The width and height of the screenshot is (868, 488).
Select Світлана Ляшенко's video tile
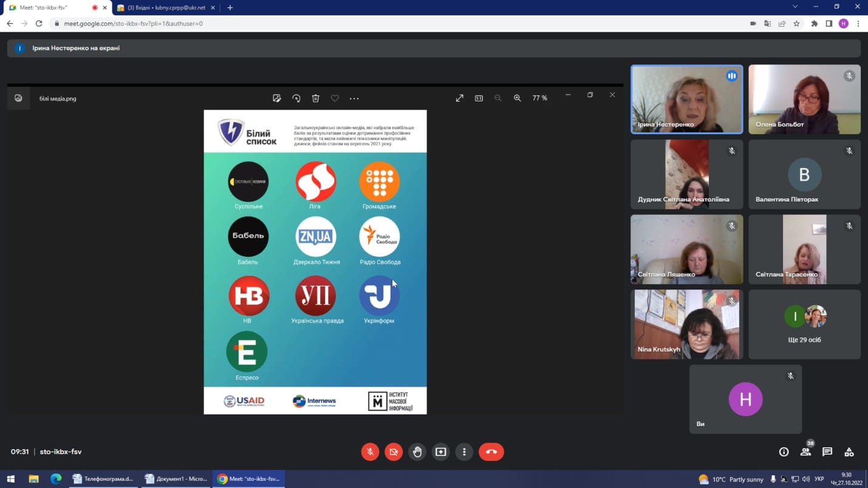pyautogui.click(x=687, y=249)
